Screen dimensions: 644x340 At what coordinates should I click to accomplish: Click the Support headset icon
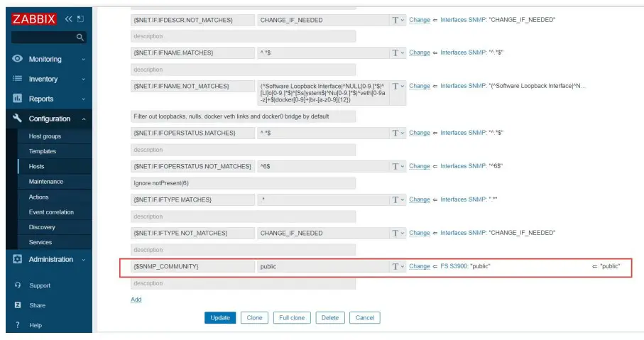(18, 285)
